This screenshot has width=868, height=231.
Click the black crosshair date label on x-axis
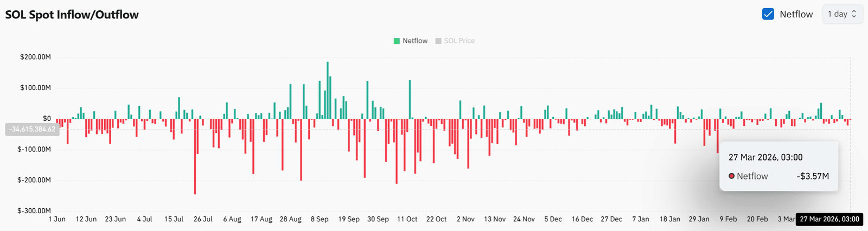(829, 219)
